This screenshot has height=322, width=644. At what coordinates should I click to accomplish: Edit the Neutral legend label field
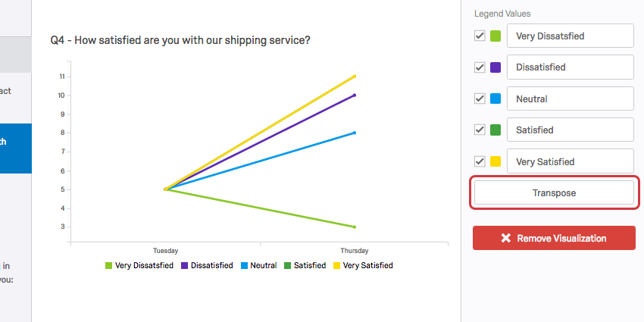[570, 98]
